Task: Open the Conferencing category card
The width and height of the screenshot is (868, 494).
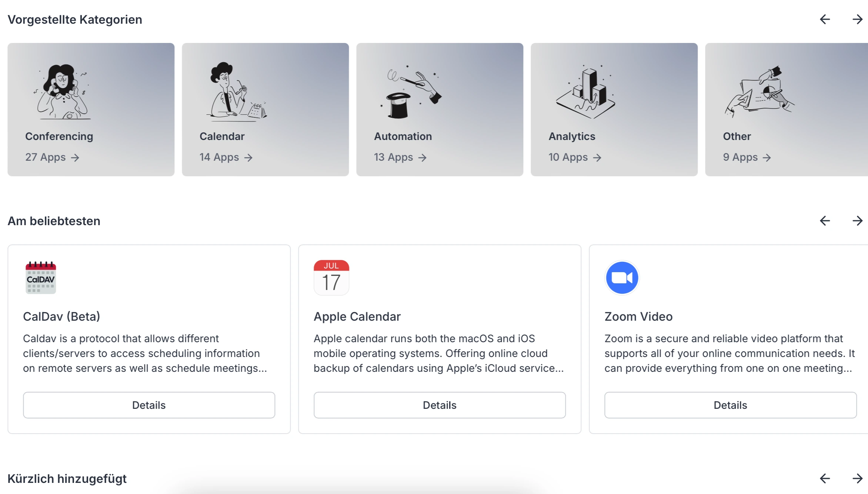Action: pos(91,110)
